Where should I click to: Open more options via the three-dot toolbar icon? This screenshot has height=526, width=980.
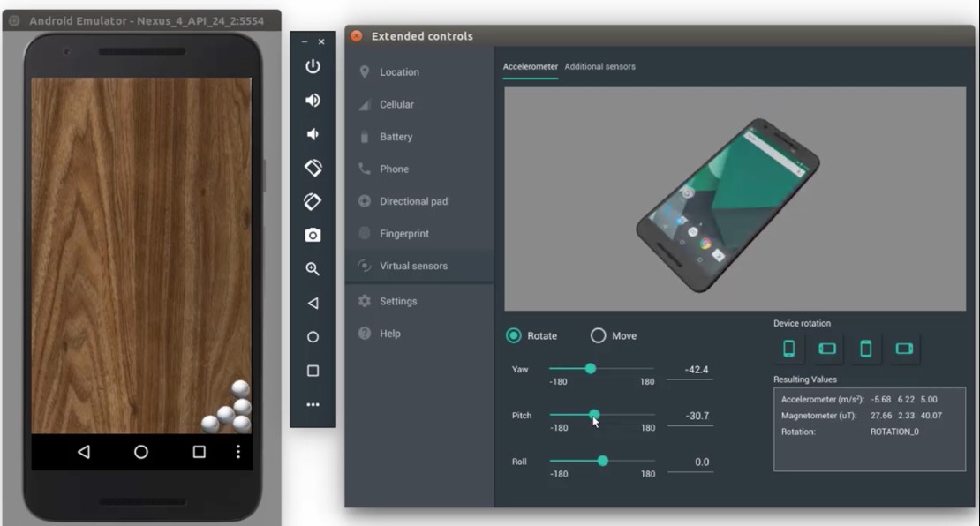tap(313, 405)
